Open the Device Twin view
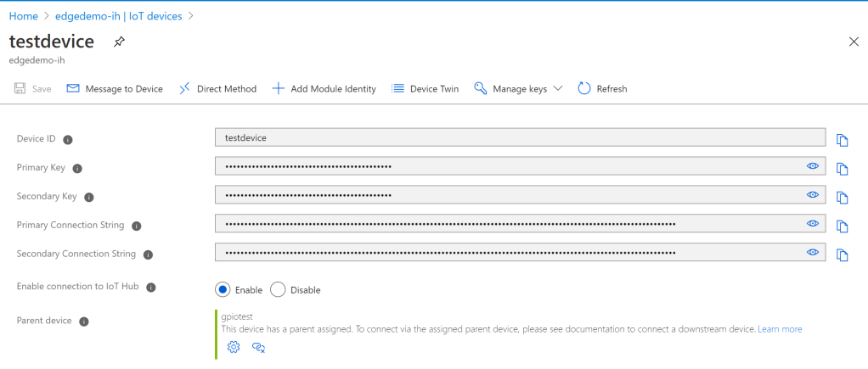The image size is (868, 369). 425,88
